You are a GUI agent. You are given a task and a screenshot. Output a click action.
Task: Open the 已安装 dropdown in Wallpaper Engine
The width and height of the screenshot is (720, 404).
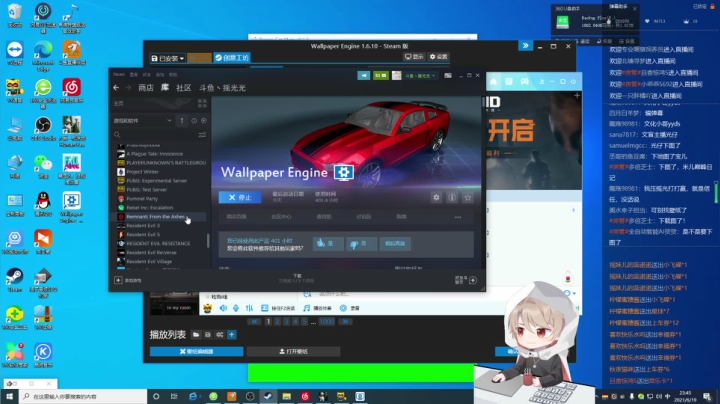click(x=168, y=58)
